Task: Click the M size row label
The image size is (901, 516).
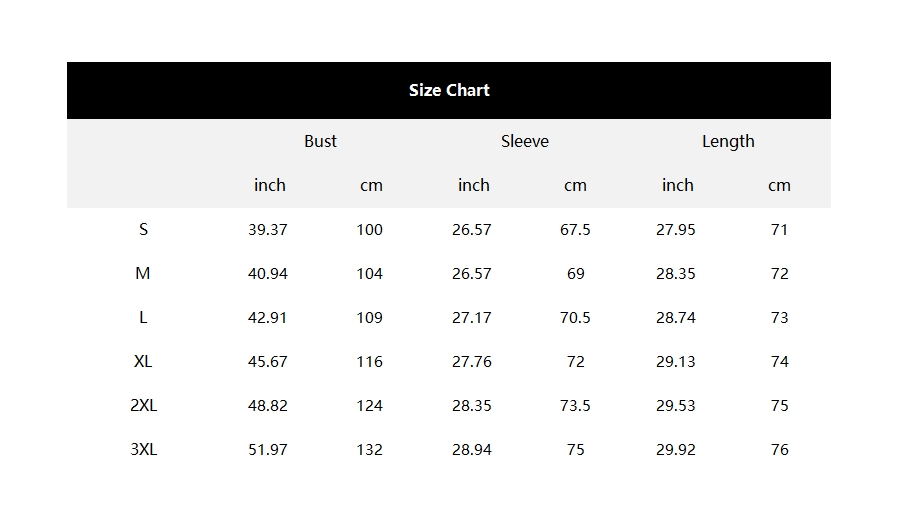Action: click(143, 274)
